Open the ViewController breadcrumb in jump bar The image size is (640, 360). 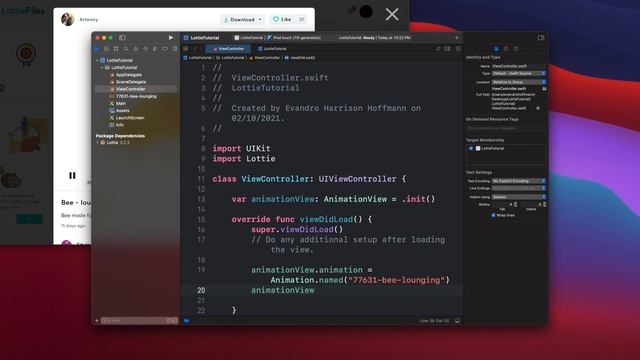(265, 58)
